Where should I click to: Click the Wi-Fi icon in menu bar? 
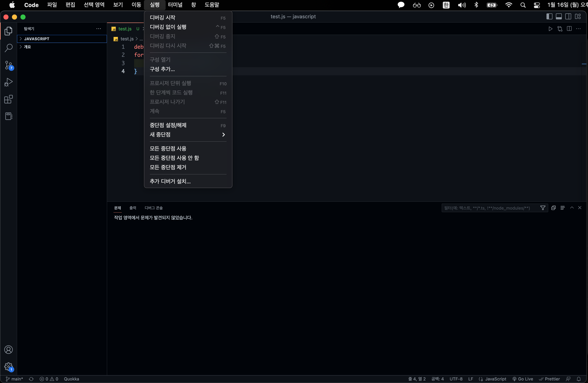tap(508, 5)
